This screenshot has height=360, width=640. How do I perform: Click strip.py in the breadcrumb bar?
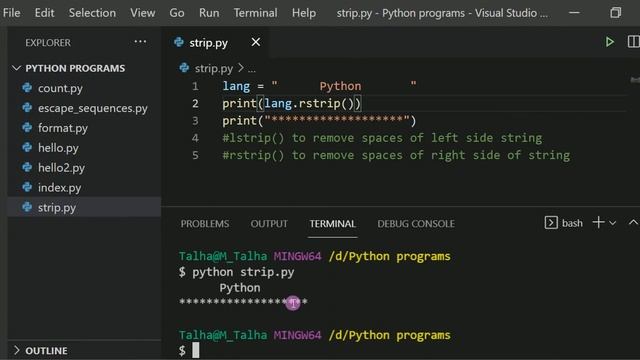[x=213, y=69]
